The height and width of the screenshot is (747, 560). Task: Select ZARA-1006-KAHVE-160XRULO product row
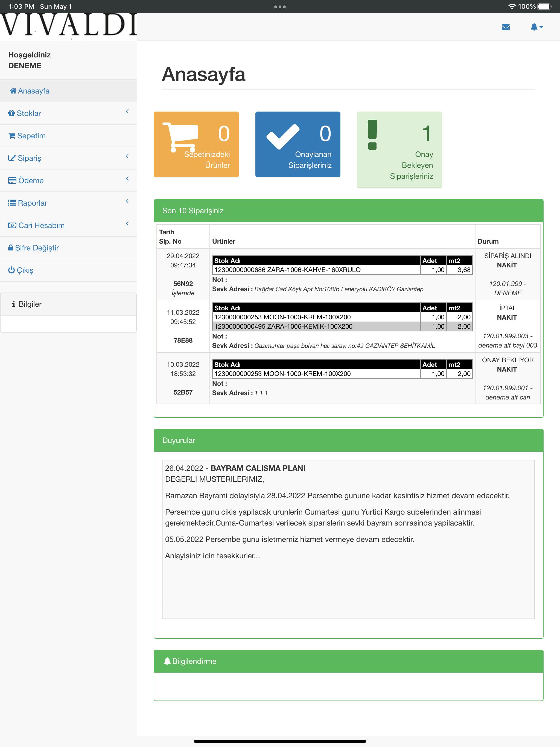(342, 270)
